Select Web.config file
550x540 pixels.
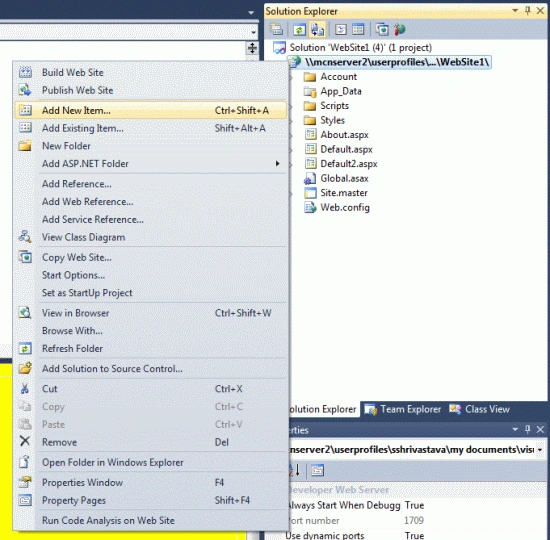point(337,208)
